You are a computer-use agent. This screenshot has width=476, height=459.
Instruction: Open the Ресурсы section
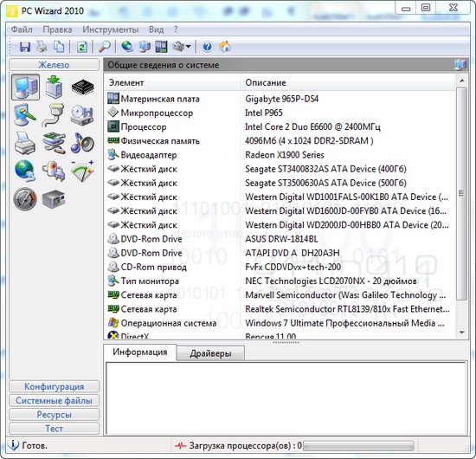tap(54, 414)
